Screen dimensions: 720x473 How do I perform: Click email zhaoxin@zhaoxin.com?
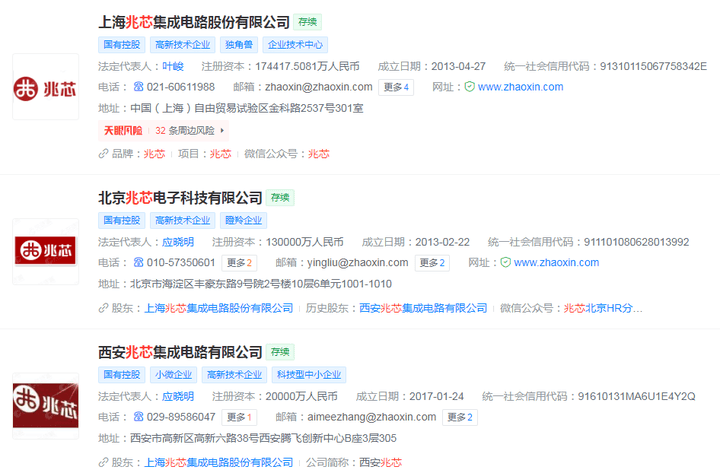[319, 87]
